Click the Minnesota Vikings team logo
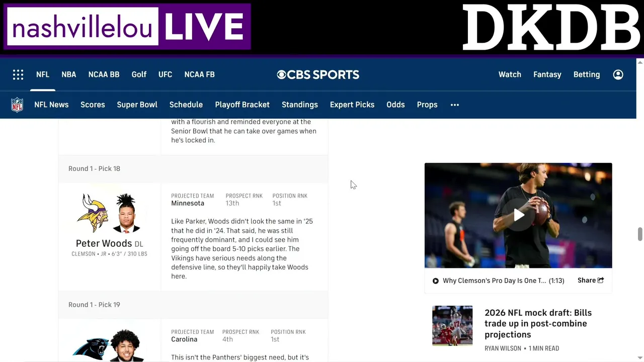This screenshot has height=362, width=644. click(x=93, y=213)
